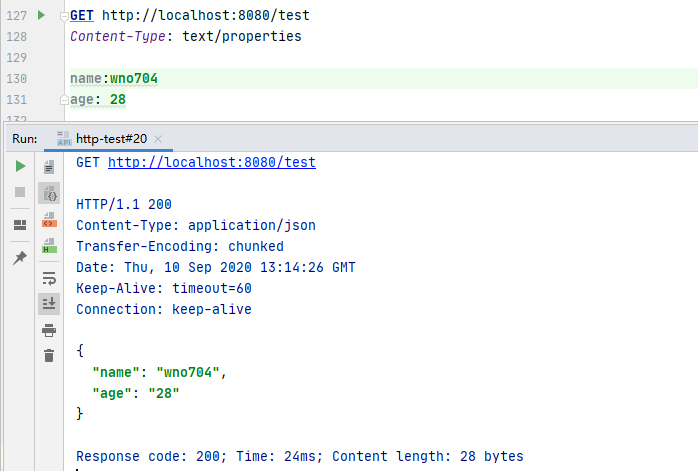Rerun http-test in the Run panel
The height and width of the screenshot is (471, 698).
(x=19, y=165)
